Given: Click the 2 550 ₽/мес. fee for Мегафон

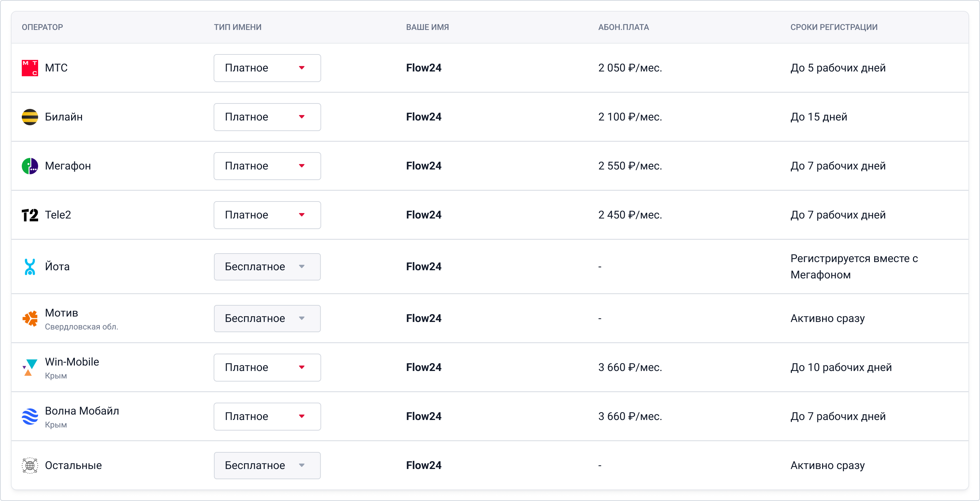Looking at the screenshot, I should click(x=630, y=166).
